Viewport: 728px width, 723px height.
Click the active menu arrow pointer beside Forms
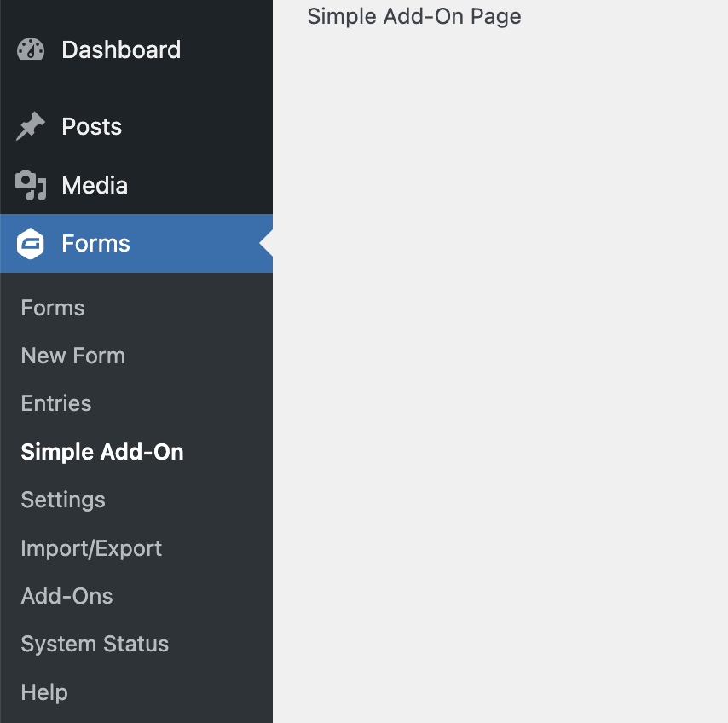pyautogui.click(x=266, y=243)
